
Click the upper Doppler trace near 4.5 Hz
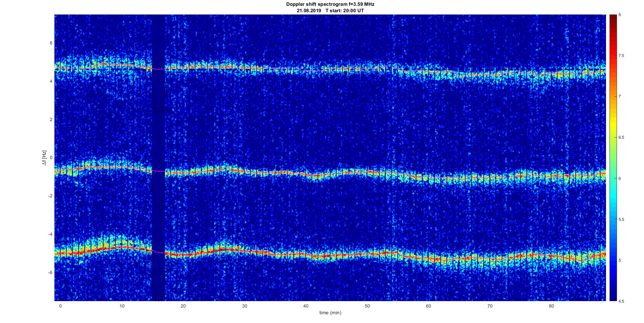[330, 69]
